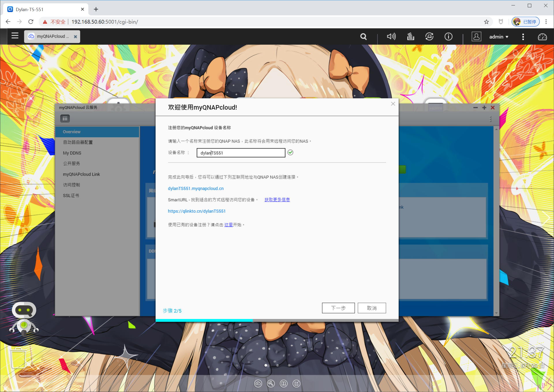The image size is (554, 392).
Task: Open background tasks stack icon
Action: pos(410,37)
